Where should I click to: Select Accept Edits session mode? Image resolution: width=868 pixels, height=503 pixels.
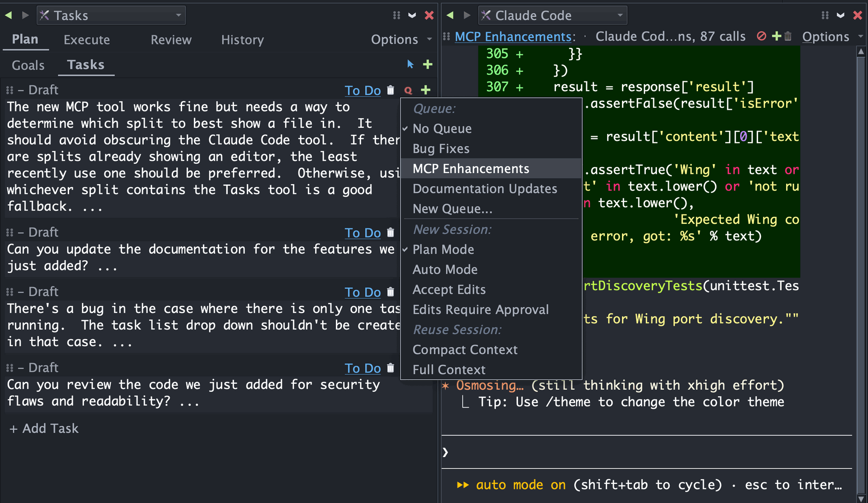coord(491,289)
